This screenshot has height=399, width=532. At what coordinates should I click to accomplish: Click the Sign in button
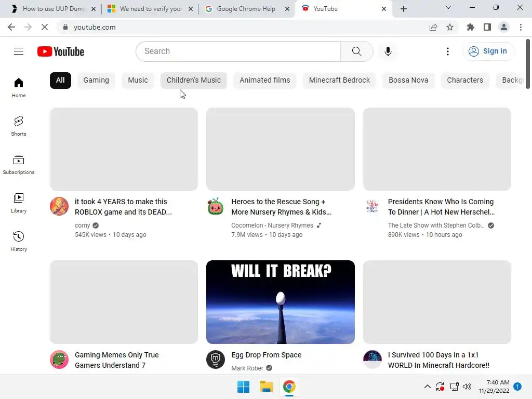point(488,51)
